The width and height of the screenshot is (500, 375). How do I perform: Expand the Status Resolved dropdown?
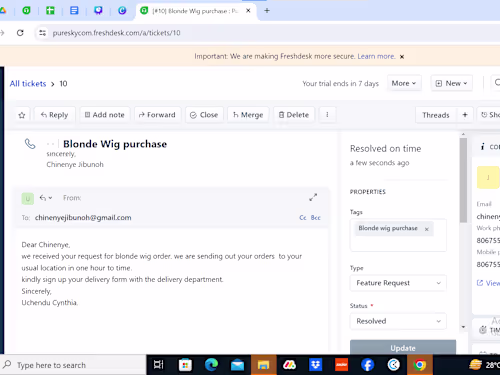point(398,321)
